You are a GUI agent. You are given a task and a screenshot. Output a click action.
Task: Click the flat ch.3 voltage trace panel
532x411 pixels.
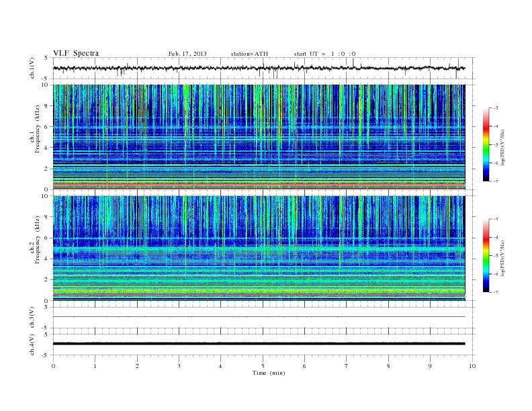click(x=263, y=317)
